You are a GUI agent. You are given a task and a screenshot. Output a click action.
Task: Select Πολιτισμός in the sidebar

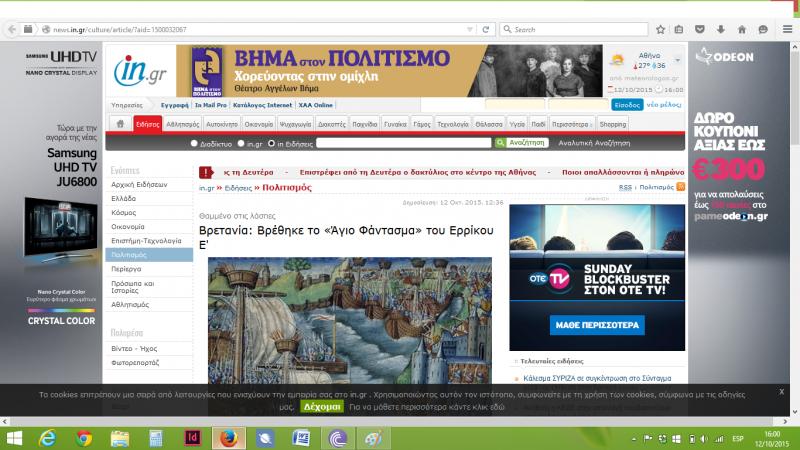148,255
